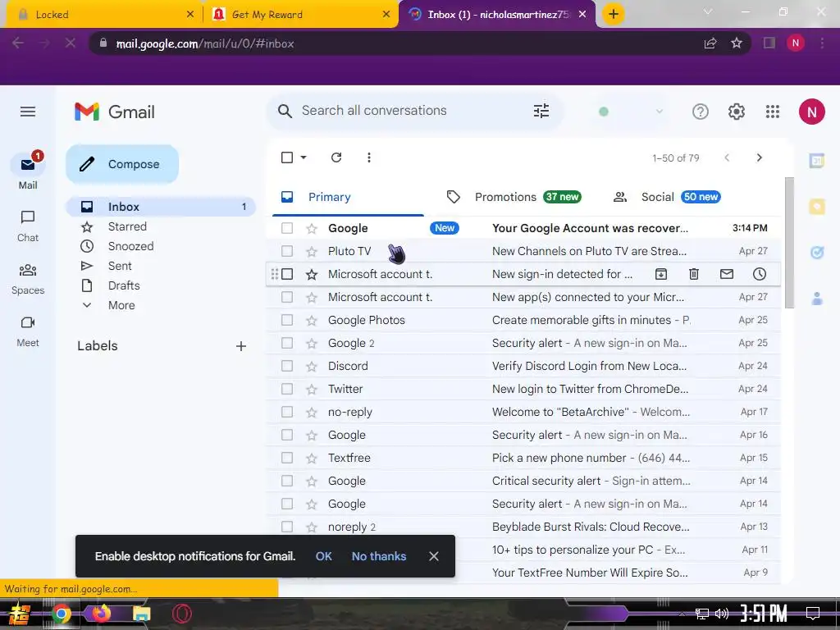Open the main menu hamburger icon

pyautogui.click(x=28, y=112)
